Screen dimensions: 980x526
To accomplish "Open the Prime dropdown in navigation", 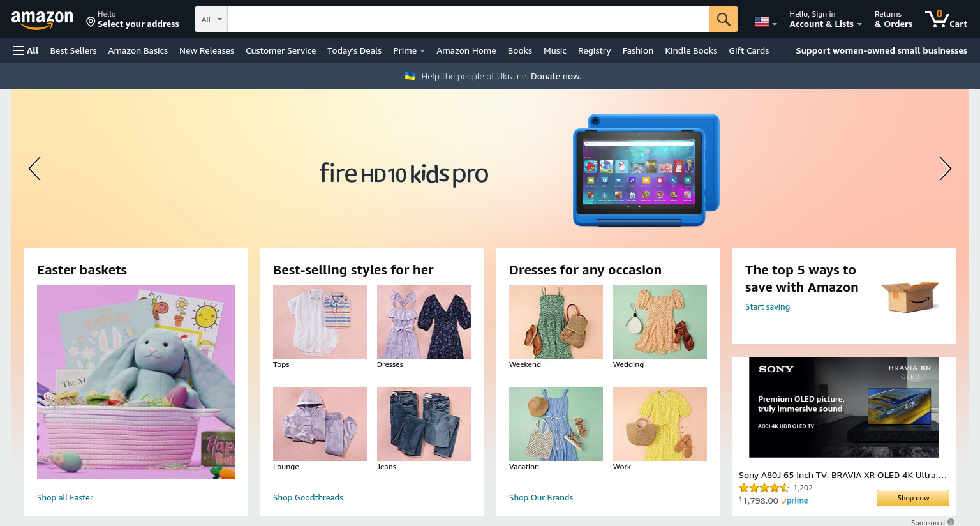I will coord(409,50).
